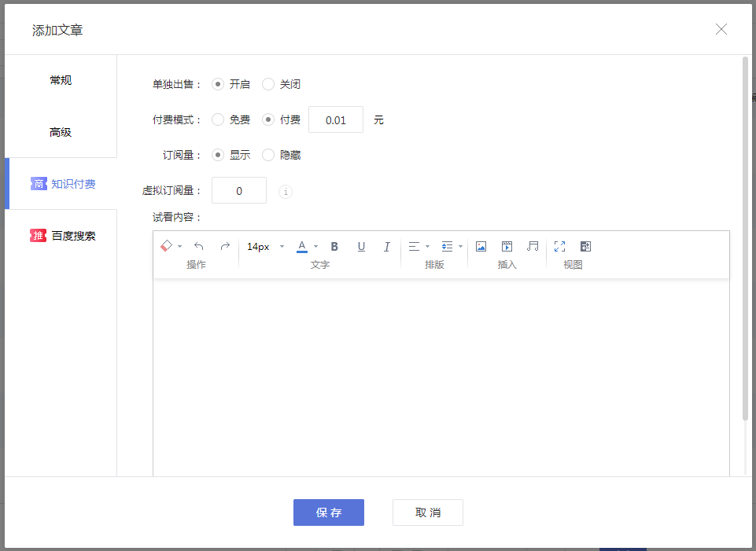756x551 pixels.
Task: Undo the last edit in the editor
Action: pos(199,246)
